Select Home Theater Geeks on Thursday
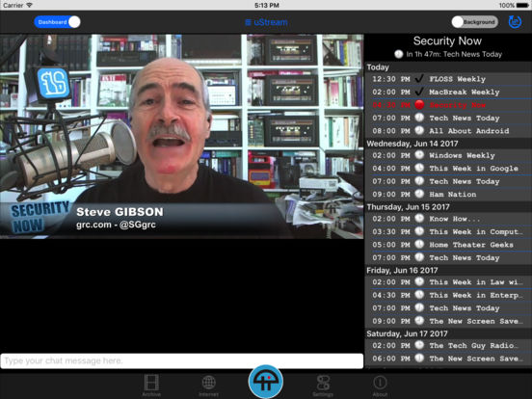Image resolution: width=532 pixels, height=399 pixels. click(x=448, y=245)
